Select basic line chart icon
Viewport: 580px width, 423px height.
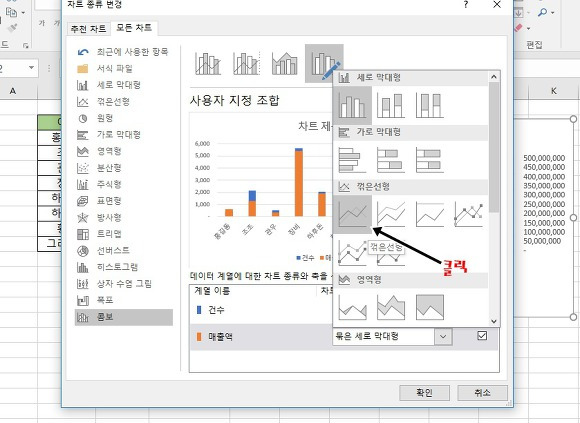(x=352, y=214)
